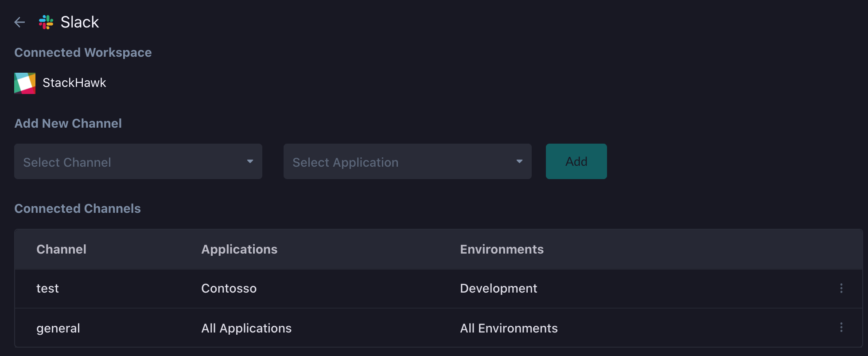
Task: Select the general channel row
Action: coord(439,328)
